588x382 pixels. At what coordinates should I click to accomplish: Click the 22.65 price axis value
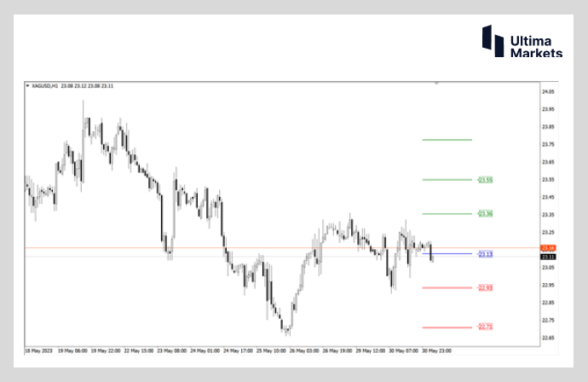click(548, 338)
